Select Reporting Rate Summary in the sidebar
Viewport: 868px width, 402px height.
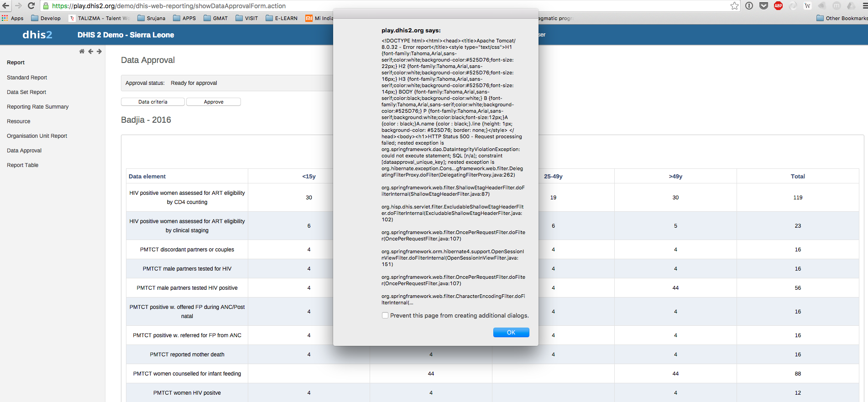point(37,107)
